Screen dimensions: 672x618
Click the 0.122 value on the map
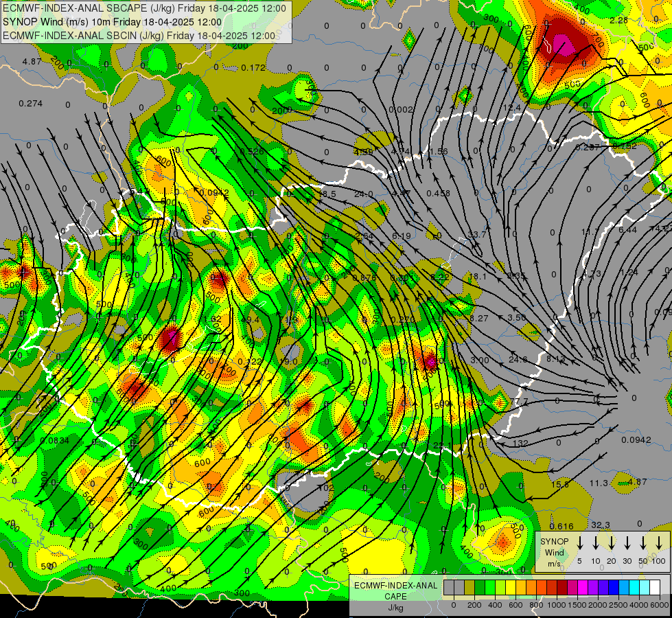coord(249,362)
